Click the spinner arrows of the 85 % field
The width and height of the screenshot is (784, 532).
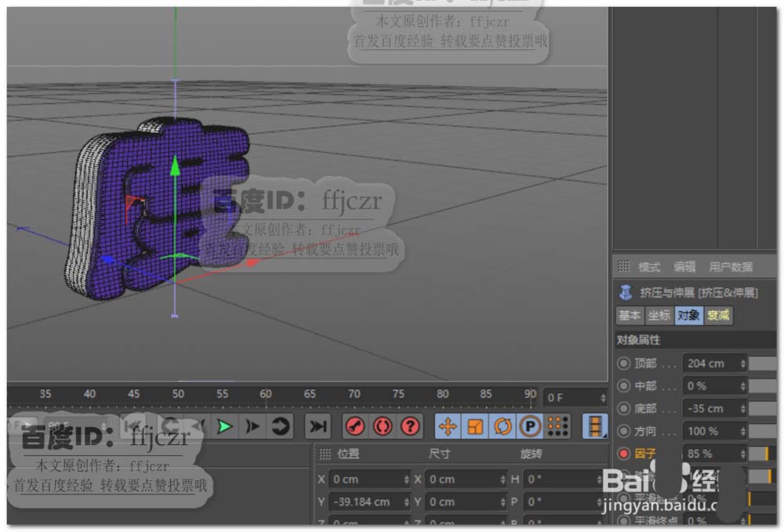(x=743, y=454)
